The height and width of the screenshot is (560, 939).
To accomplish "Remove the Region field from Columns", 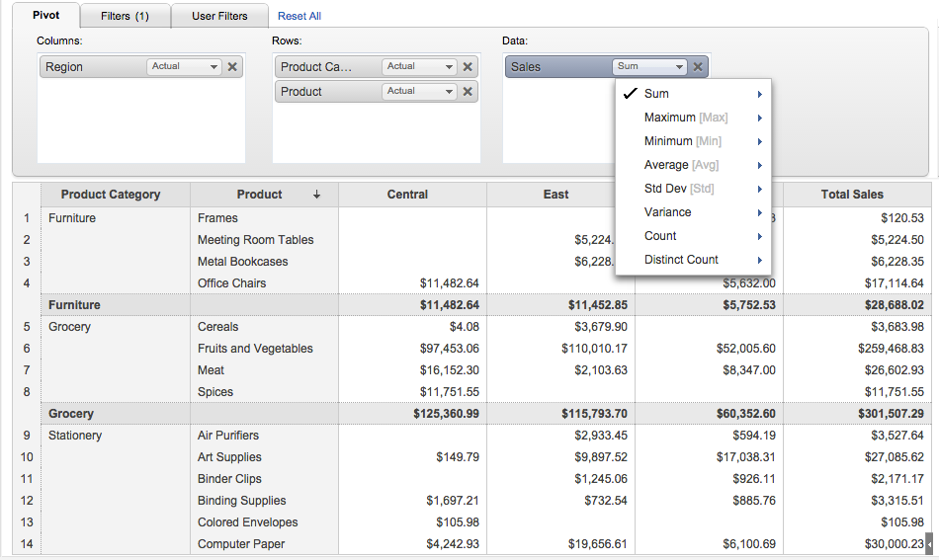I will tap(232, 67).
